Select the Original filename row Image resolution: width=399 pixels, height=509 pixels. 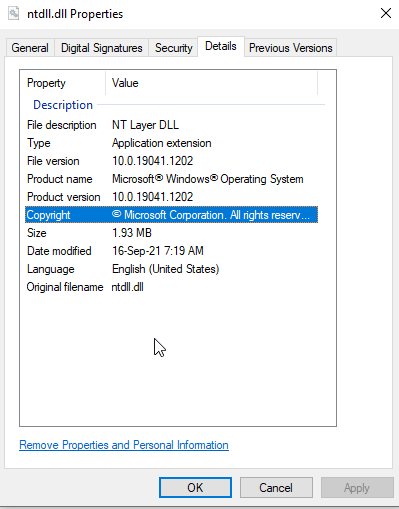click(172, 287)
